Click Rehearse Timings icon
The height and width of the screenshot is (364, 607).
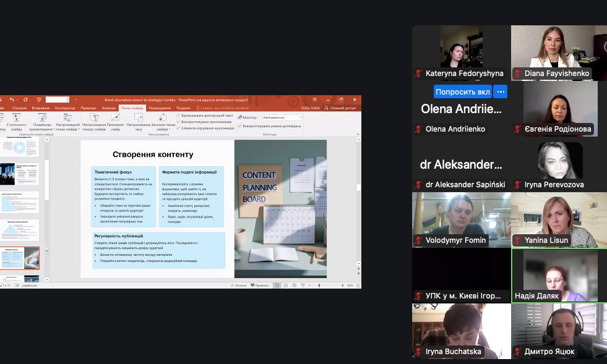pos(139,117)
